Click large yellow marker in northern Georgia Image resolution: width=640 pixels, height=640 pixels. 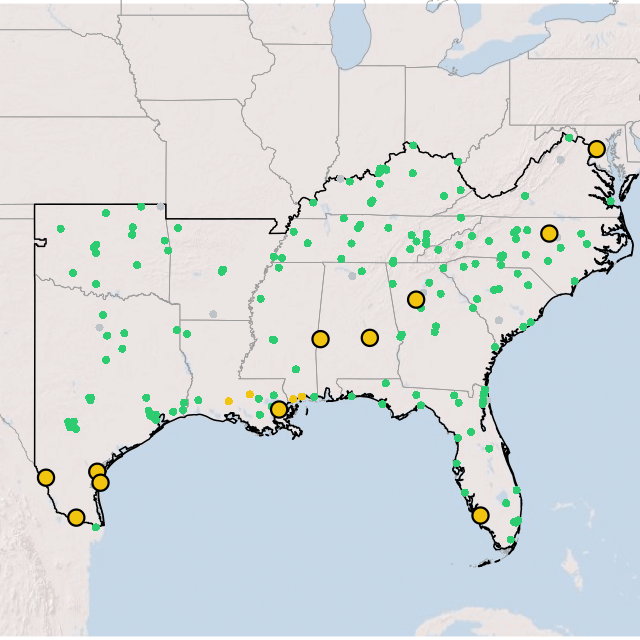tap(416, 300)
